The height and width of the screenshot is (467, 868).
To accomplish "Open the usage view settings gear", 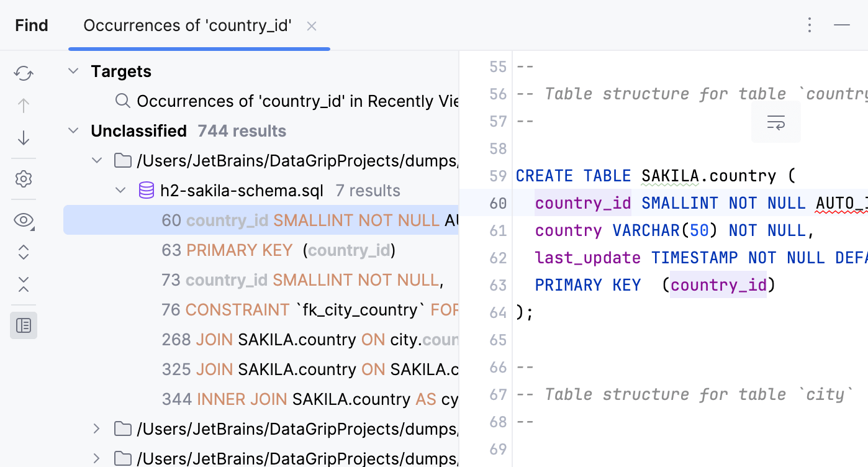I will 24,179.
